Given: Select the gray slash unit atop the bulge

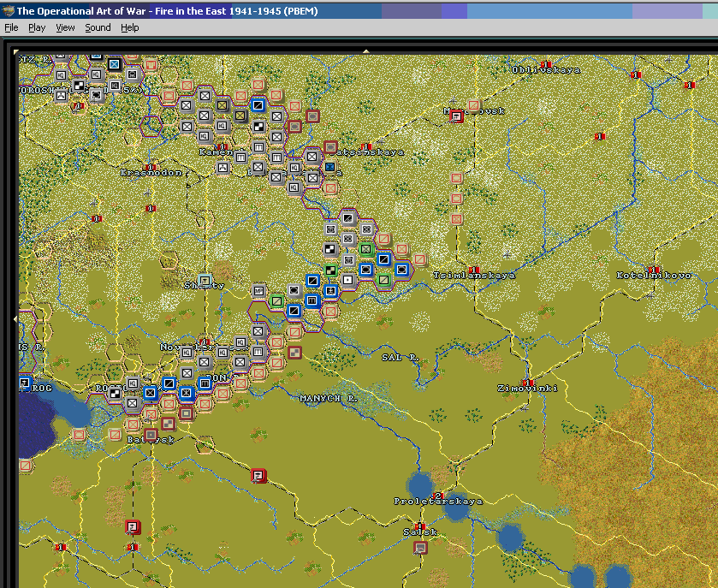Looking at the screenshot, I should tap(348, 218).
